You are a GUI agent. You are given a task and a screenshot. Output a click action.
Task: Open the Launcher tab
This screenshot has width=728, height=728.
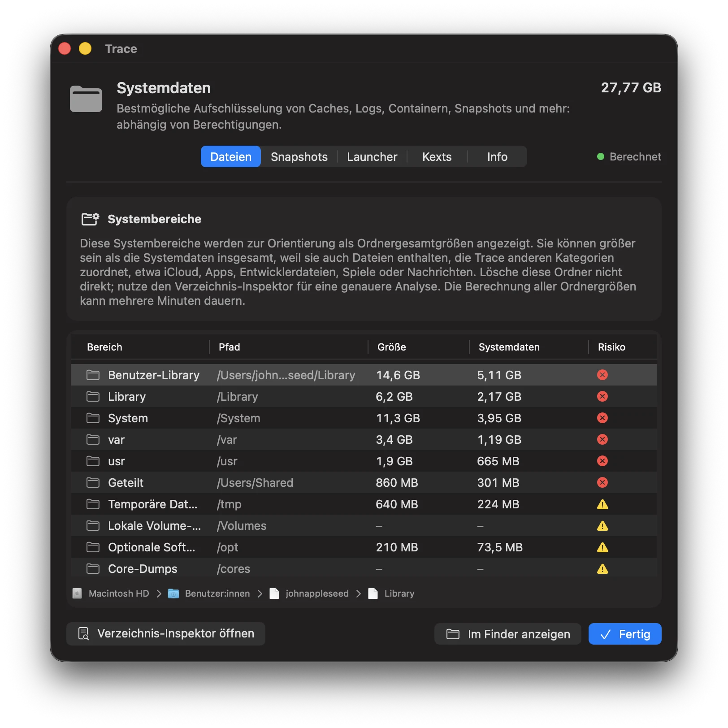[x=372, y=156]
